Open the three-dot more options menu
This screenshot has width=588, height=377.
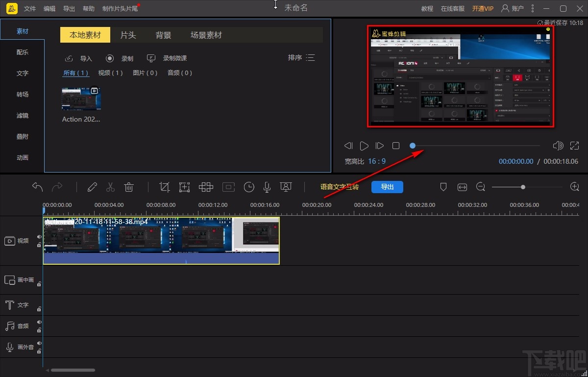(x=533, y=8)
